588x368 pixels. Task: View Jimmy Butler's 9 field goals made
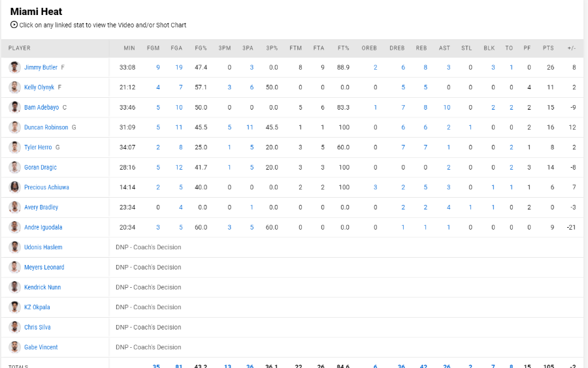(158, 67)
